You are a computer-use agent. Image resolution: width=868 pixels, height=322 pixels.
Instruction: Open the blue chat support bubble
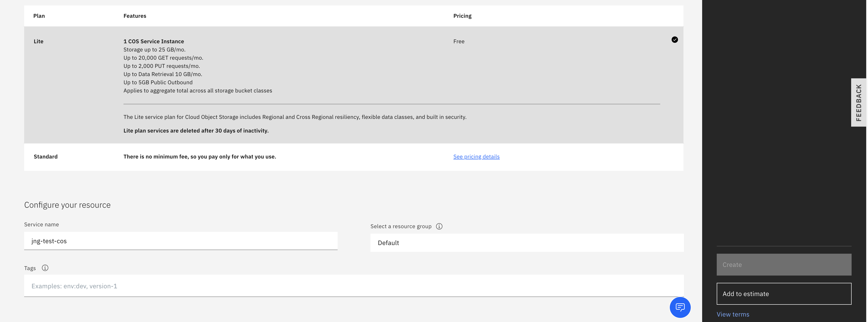coord(680,307)
